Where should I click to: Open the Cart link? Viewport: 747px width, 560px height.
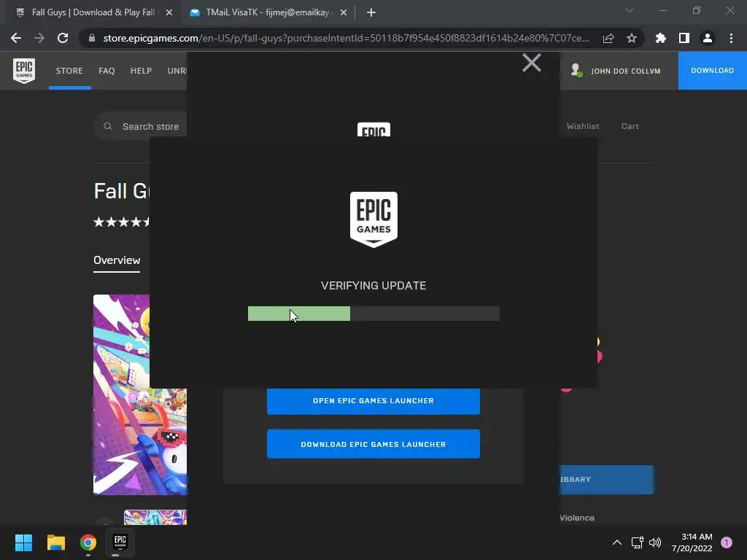click(x=630, y=126)
